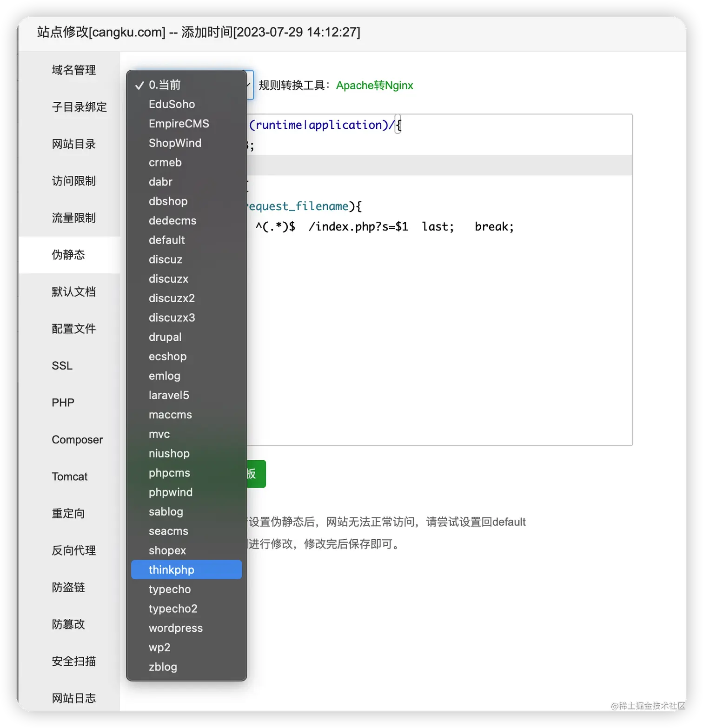This screenshot has width=703, height=728.
Task: Go to 重定向 tab
Action: point(68,513)
